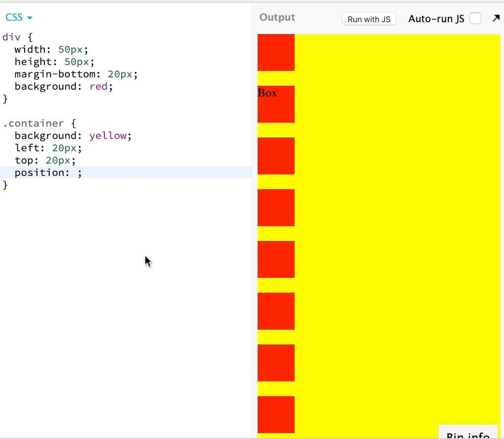
Task: Click the red box labeled Box
Action: pyautogui.click(x=276, y=104)
